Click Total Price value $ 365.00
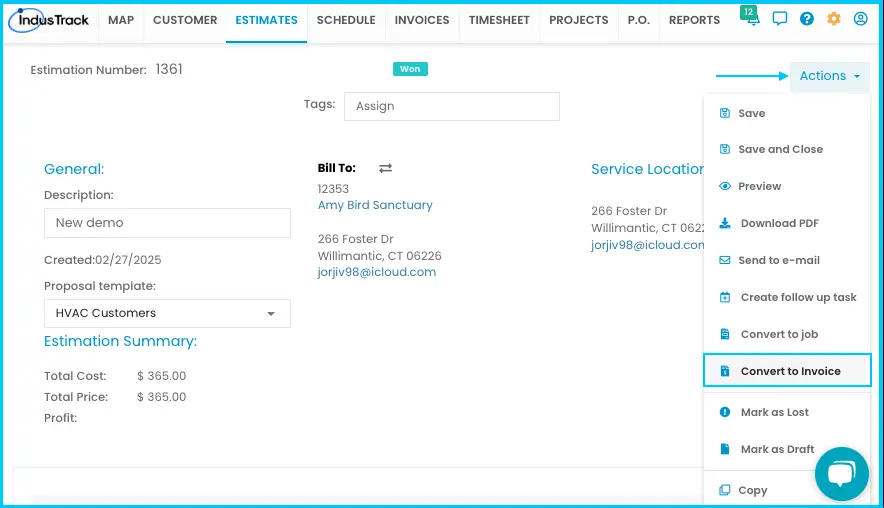884x508 pixels. tap(161, 397)
